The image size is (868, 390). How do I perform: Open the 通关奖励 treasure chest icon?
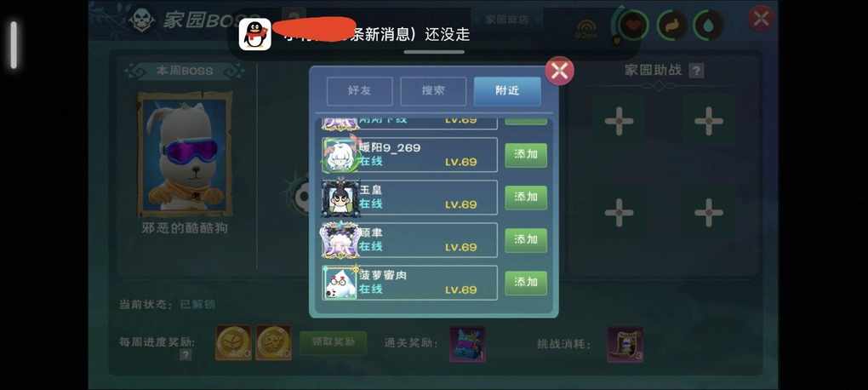(468, 344)
